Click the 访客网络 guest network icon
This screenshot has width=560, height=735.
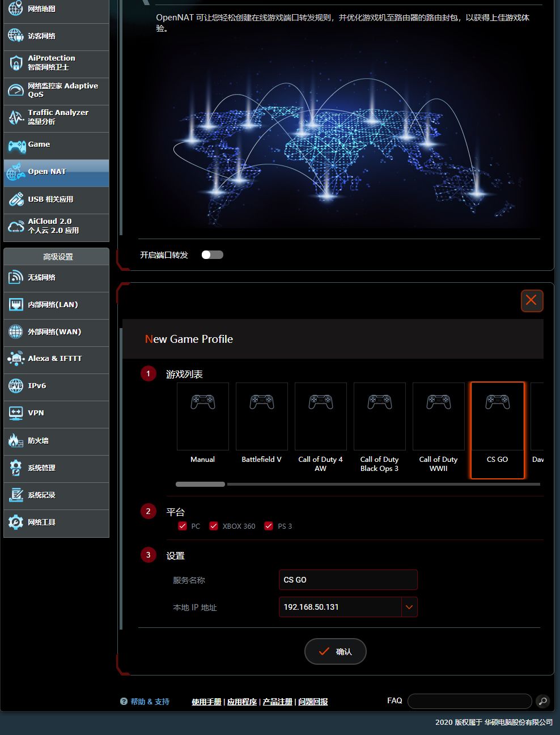(16, 36)
